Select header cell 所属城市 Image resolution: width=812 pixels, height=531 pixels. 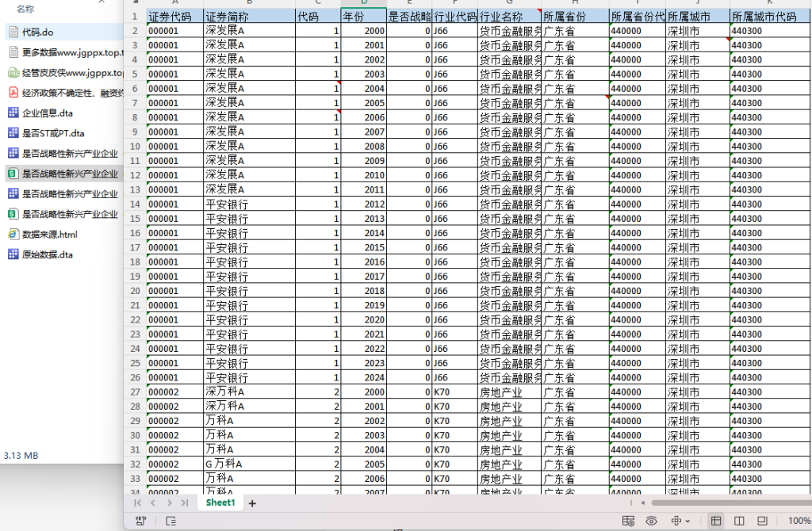click(698, 16)
